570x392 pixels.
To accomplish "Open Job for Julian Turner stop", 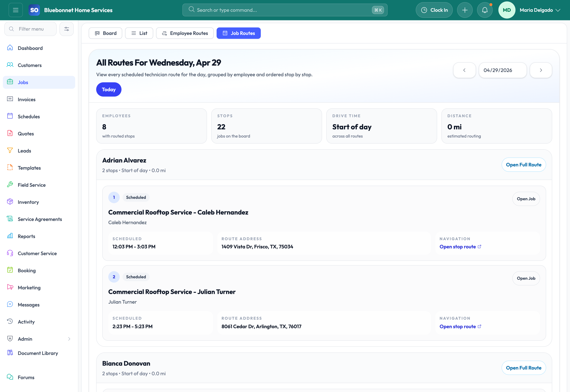I will [x=526, y=278].
